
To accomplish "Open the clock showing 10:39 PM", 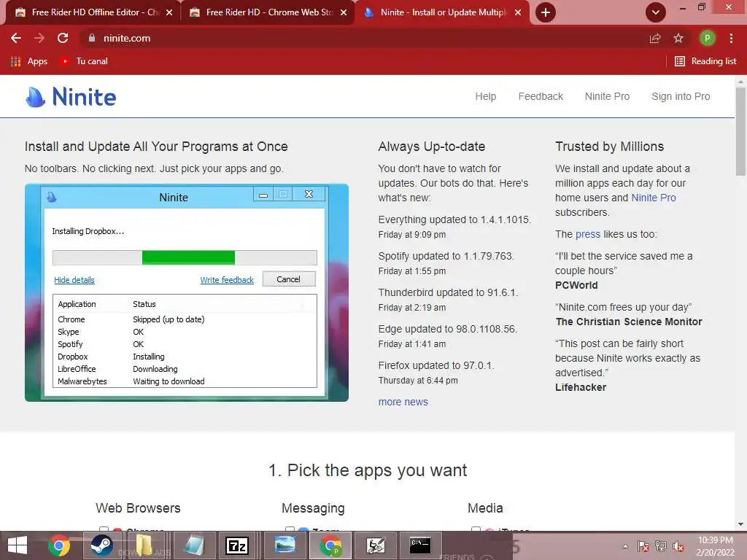I will [715, 546].
